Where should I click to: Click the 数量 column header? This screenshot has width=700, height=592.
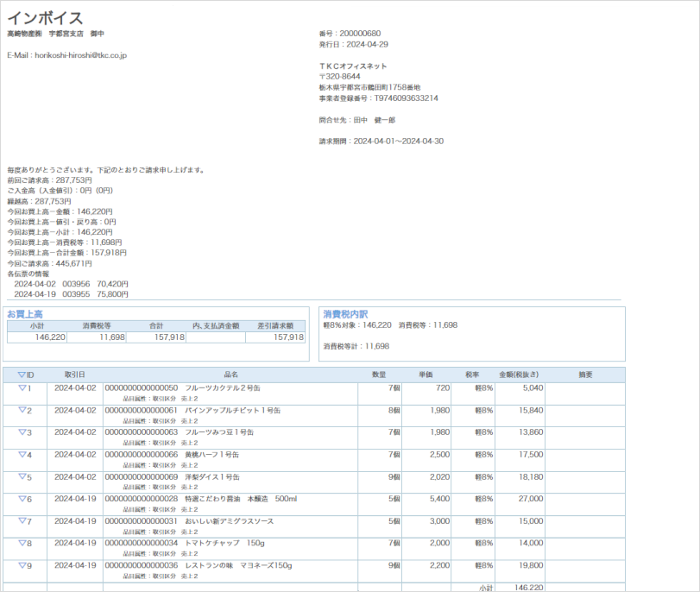coord(379,375)
